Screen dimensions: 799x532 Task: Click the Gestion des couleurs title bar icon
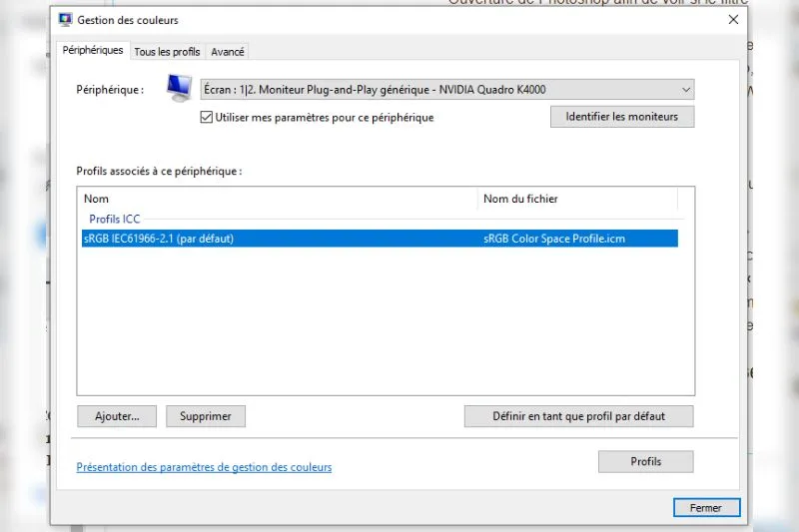point(65,20)
